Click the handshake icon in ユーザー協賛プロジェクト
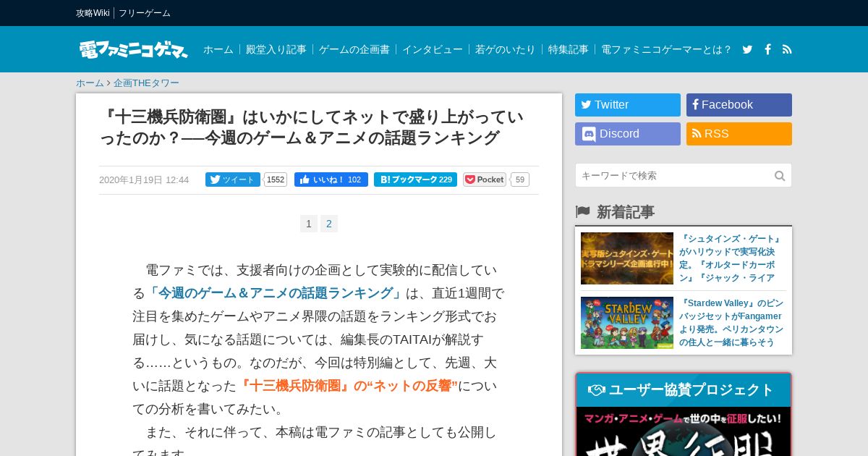This screenshot has width=868, height=456. point(597,390)
